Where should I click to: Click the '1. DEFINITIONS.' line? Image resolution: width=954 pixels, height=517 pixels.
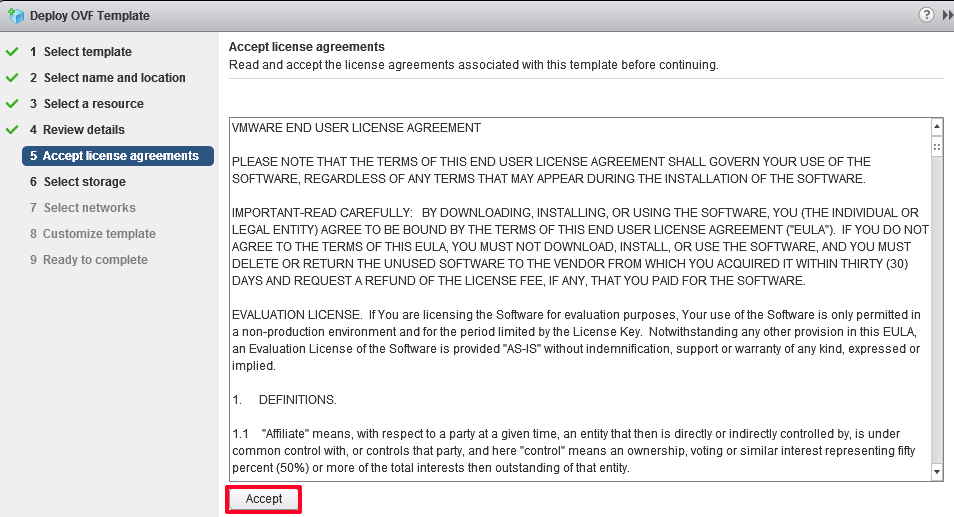click(284, 400)
